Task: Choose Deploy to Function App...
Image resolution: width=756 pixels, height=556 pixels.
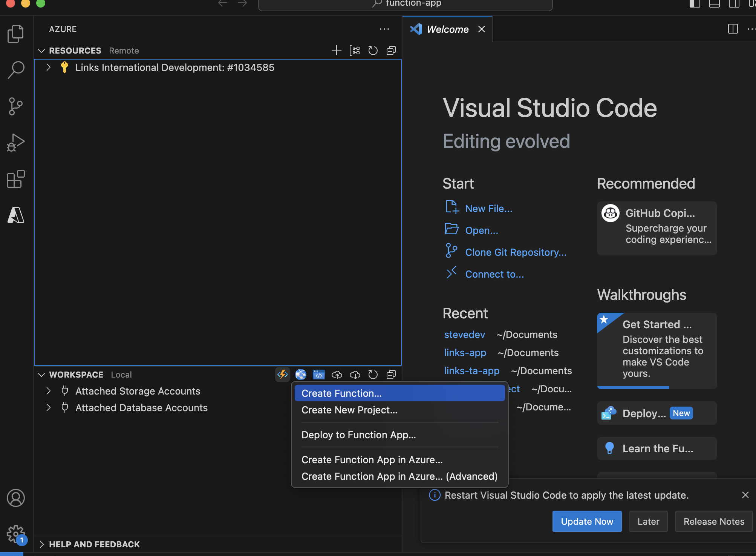Action: pos(399,435)
